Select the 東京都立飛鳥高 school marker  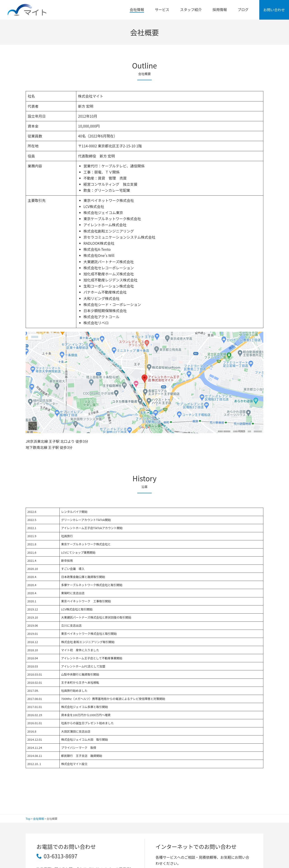pyautogui.click(x=156, y=349)
